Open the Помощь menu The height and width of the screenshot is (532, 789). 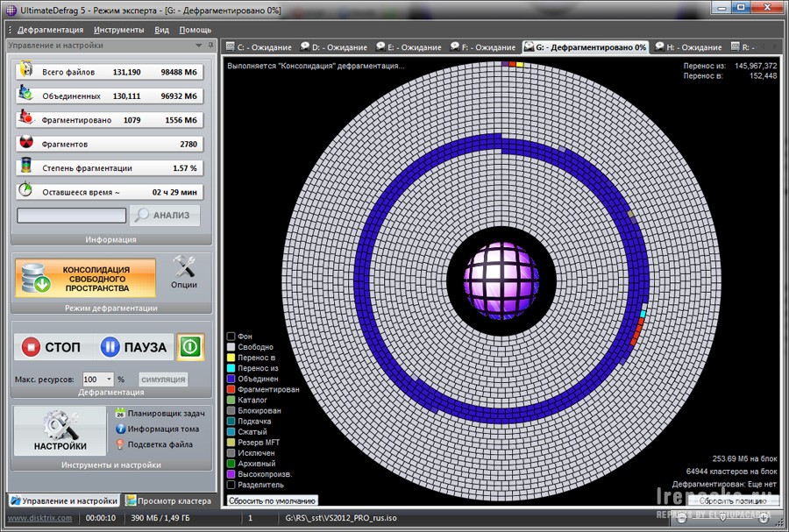coord(195,30)
